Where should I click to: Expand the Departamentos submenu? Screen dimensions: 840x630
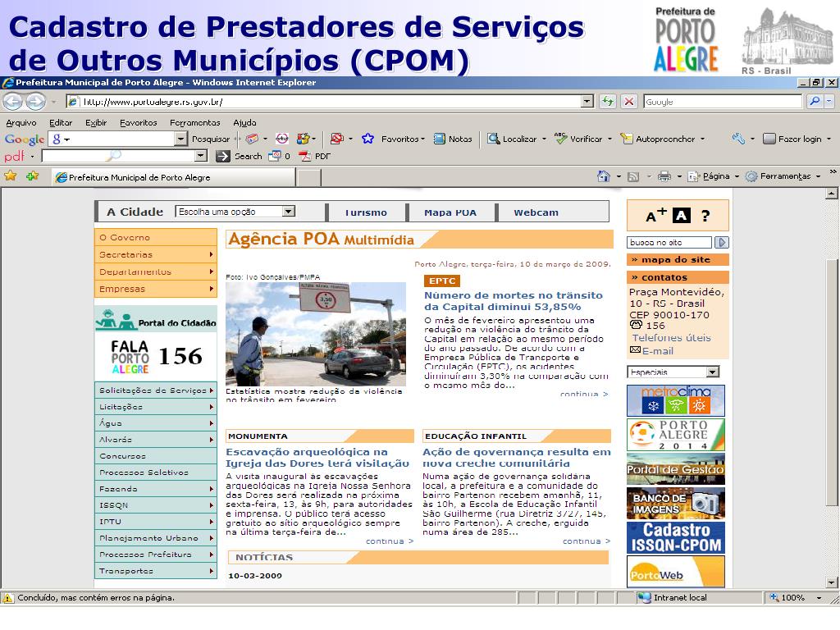[x=211, y=272]
